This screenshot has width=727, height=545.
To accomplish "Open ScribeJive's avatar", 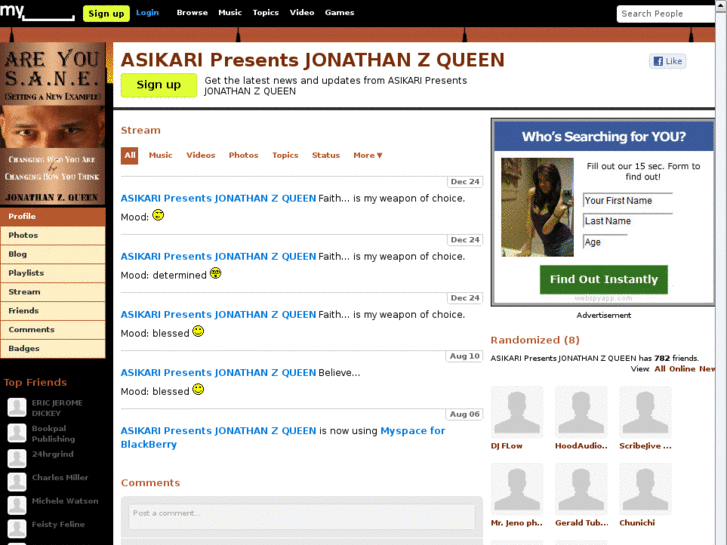I will pos(645,412).
